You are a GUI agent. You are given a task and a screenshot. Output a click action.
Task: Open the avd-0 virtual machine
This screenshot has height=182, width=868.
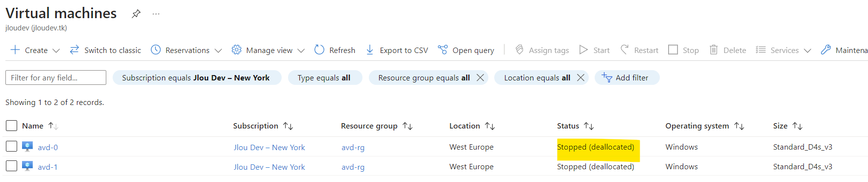48,147
